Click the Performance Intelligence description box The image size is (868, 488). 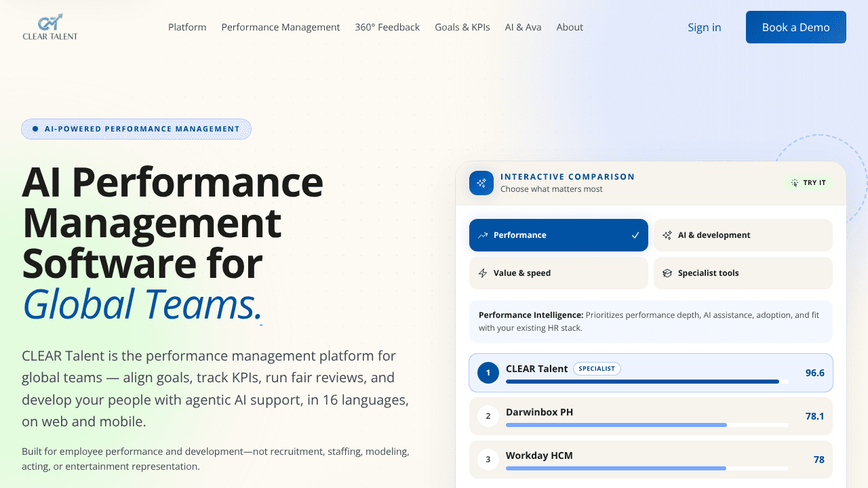[x=651, y=321]
